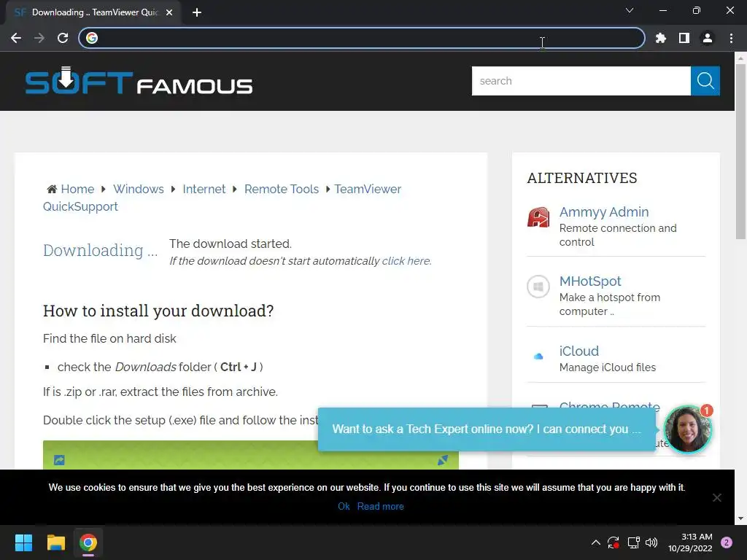Click the Google icon in address bar
The width and height of the screenshot is (747, 560).
[x=92, y=38]
